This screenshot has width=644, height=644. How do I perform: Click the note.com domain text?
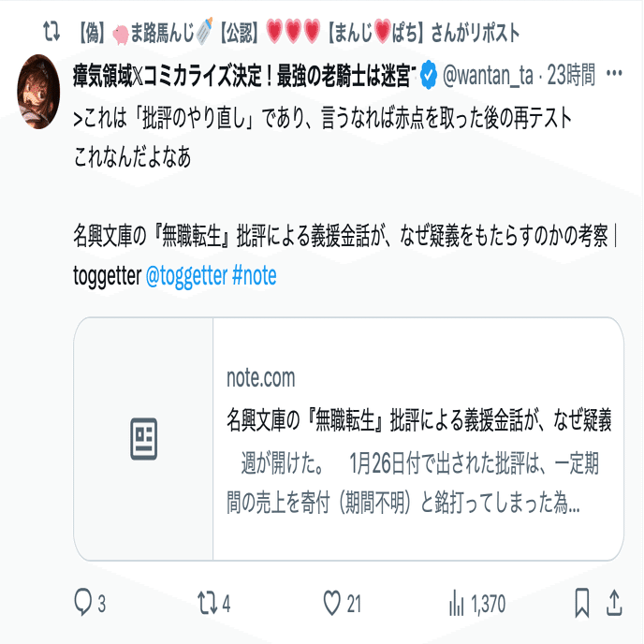click(261, 378)
